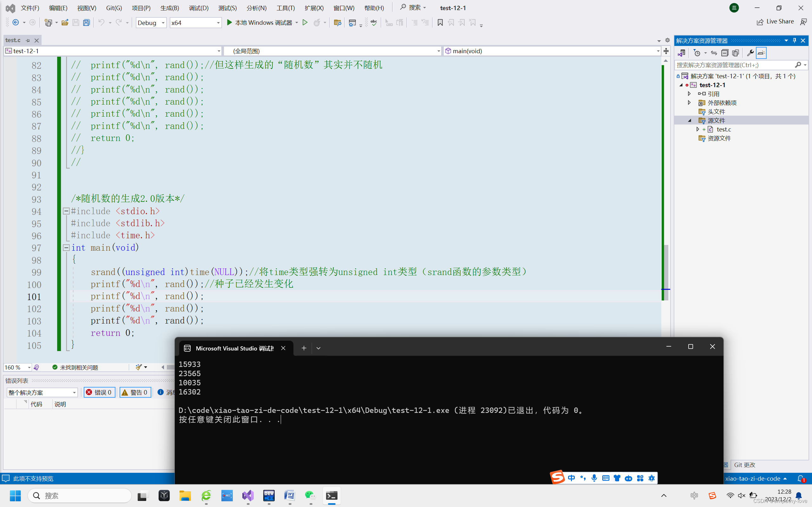Toggle the Warnings 0 filter button
The height and width of the screenshot is (507, 812).
(x=135, y=392)
